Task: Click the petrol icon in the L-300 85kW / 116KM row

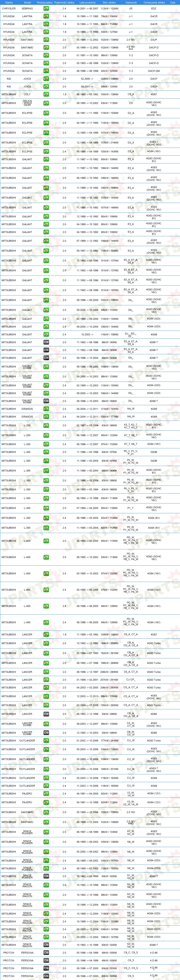Action: [46, 508]
